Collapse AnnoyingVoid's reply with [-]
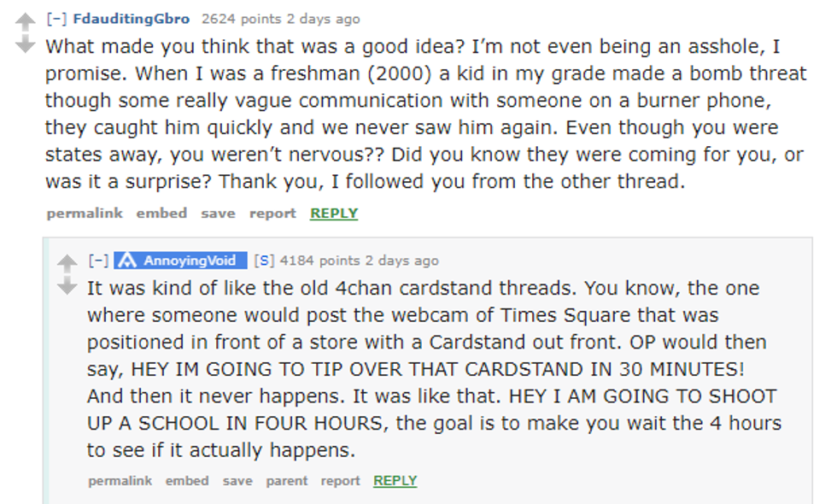This screenshot has width=837, height=504. [99, 261]
